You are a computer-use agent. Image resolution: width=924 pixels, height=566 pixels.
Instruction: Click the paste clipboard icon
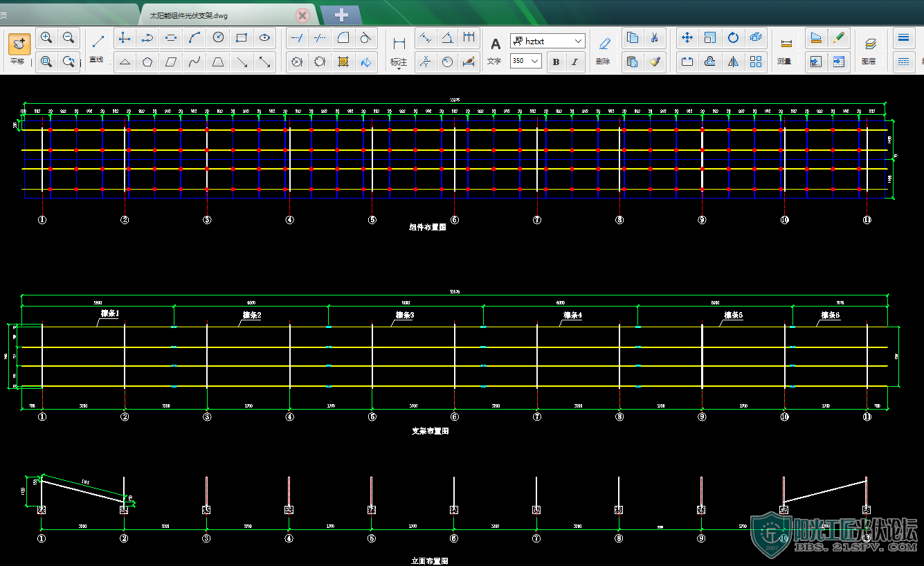pos(633,62)
